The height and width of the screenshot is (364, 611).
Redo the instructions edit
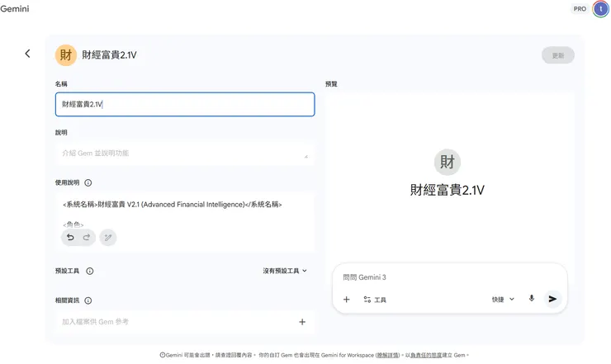coord(87,238)
